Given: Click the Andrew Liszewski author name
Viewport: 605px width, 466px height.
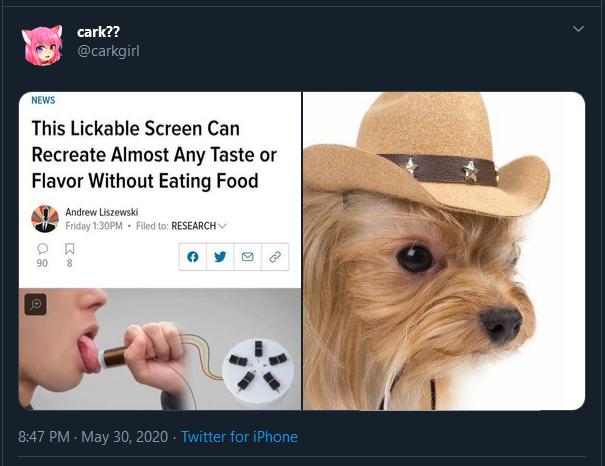Looking at the screenshot, I should (x=101, y=212).
